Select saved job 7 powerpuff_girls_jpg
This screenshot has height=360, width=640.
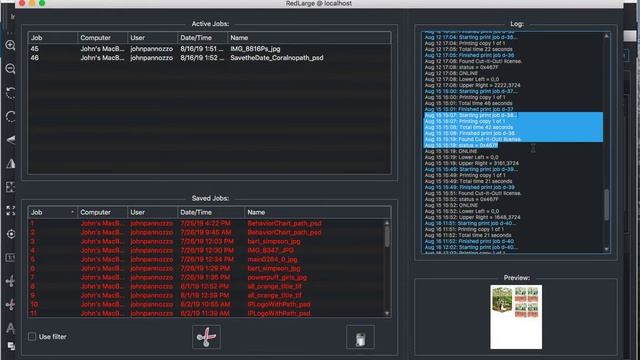[206, 277]
